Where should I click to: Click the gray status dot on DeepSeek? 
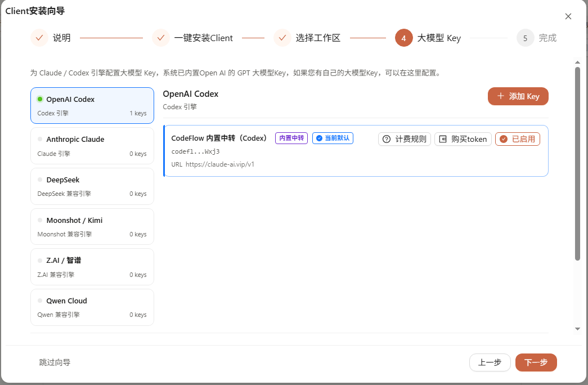[40, 180]
